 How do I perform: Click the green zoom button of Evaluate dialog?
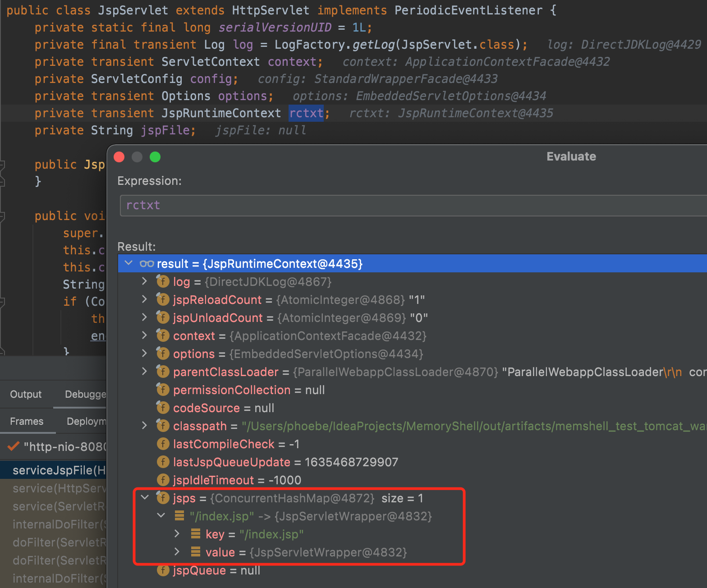tap(155, 157)
